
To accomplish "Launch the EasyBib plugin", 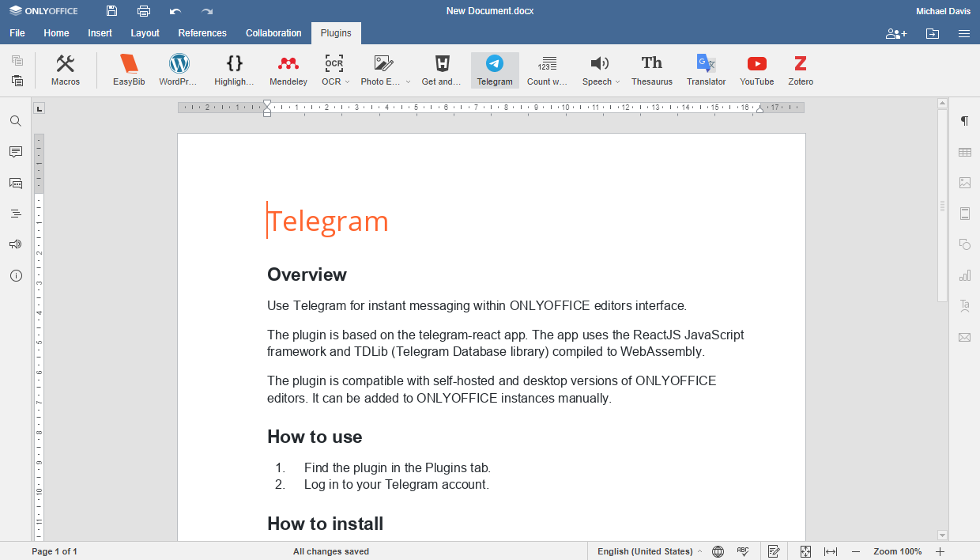I will 129,70.
